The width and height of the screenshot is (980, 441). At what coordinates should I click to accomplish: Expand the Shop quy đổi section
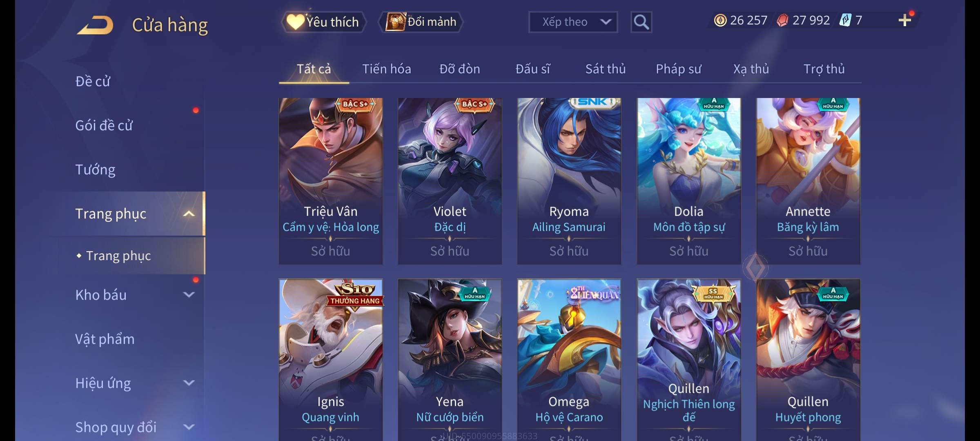pyautogui.click(x=189, y=427)
